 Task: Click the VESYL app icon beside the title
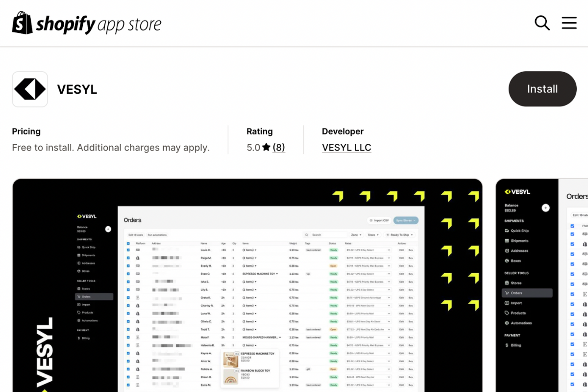coord(30,89)
